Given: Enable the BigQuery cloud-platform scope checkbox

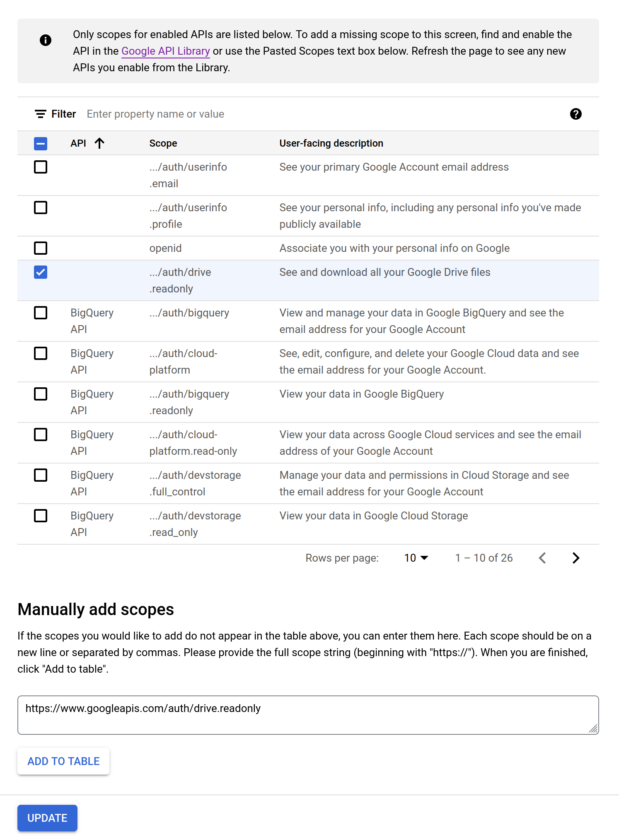Looking at the screenshot, I should tap(41, 353).
